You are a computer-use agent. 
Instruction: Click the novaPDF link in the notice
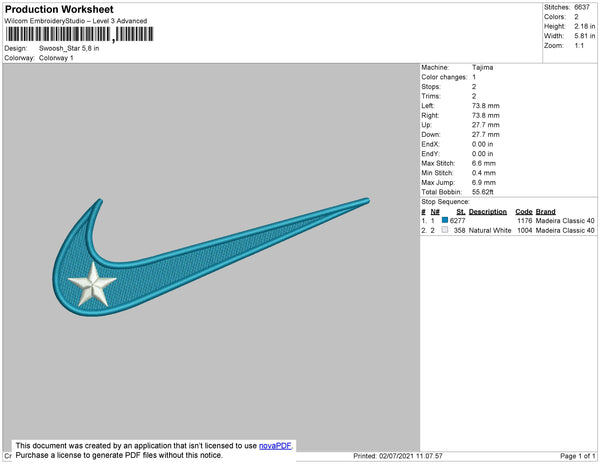point(275,446)
